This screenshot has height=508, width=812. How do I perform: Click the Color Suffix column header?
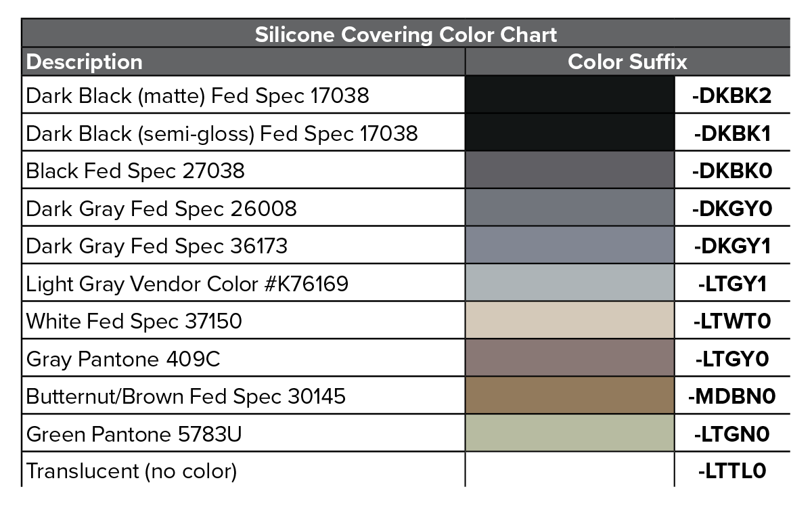[x=627, y=62]
